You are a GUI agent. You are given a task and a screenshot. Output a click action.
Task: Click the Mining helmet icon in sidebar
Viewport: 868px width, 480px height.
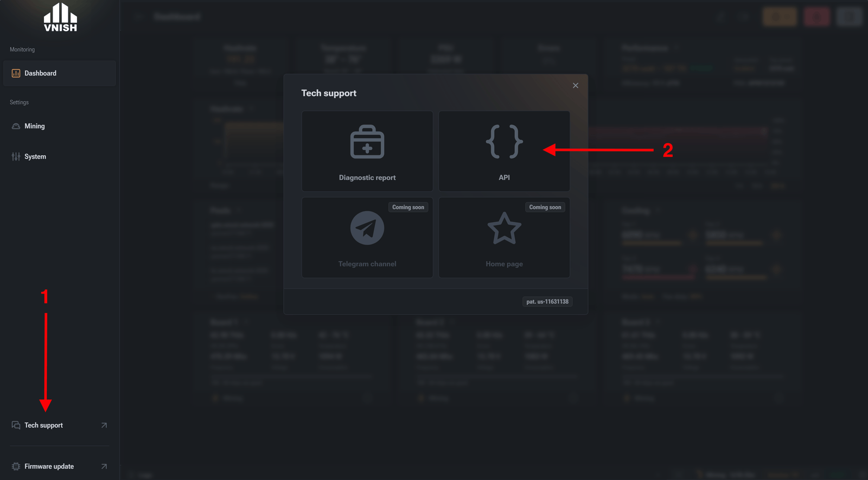(x=16, y=126)
